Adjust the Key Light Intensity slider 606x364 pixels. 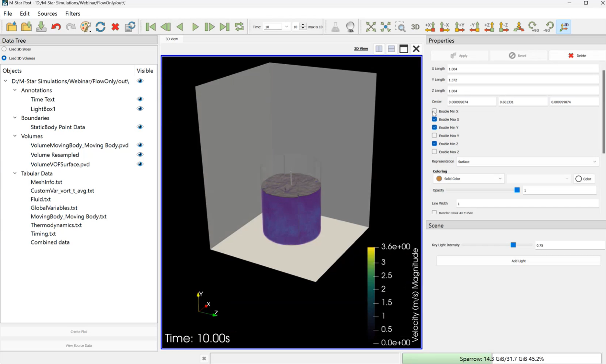(x=513, y=245)
